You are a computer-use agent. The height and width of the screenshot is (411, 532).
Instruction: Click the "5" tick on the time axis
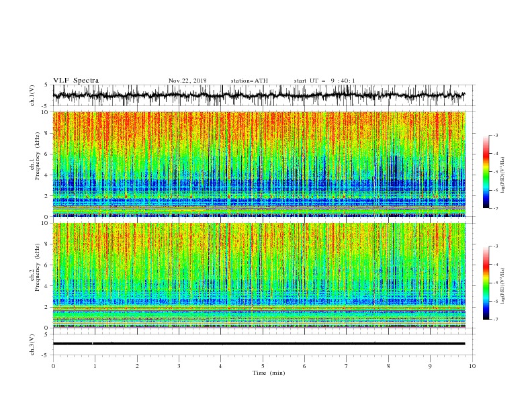pyautogui.click(x=263, y=366)
